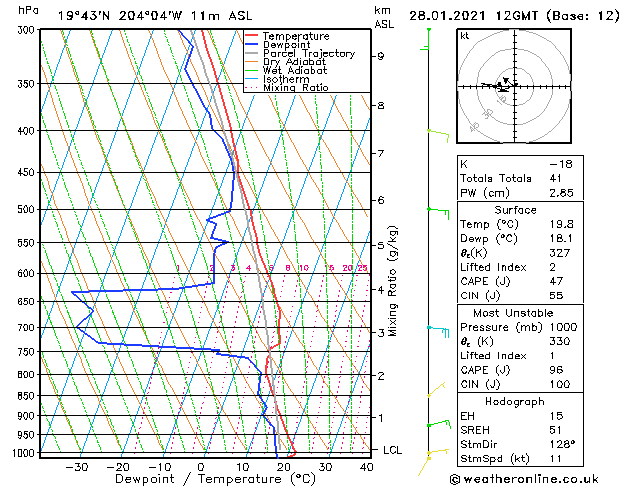Click the LCL marker label
The image size is (629, 486).
tap(392, 450)
